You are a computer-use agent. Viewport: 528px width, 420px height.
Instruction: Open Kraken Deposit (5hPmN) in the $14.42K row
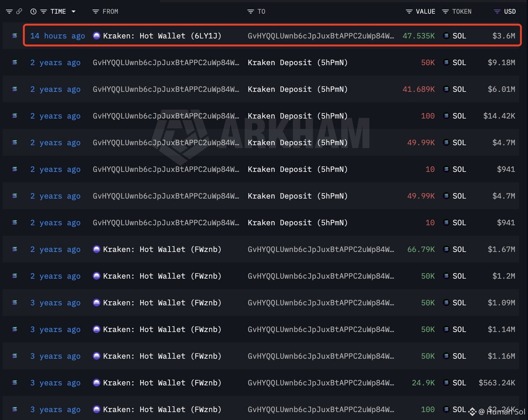(x=298, y=116)
